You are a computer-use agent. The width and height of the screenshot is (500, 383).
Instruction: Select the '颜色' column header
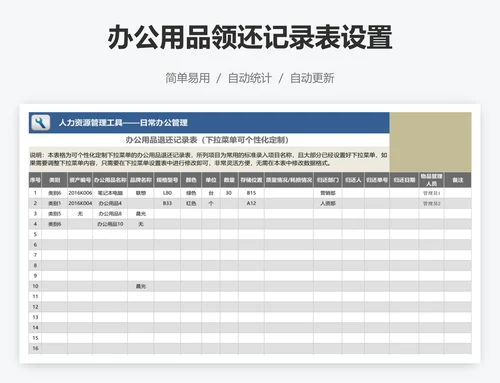click(x=191, y=180)
